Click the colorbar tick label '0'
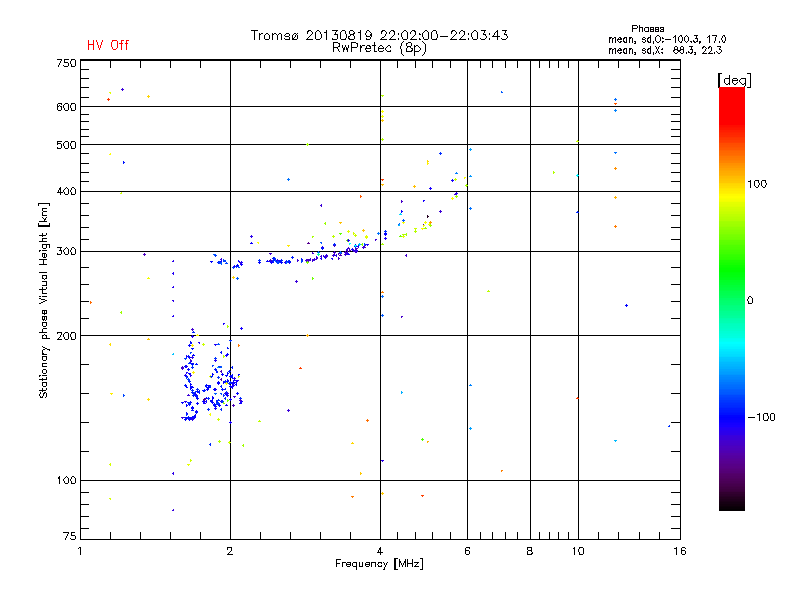This screenshot has height=600, width=800. 750,301
